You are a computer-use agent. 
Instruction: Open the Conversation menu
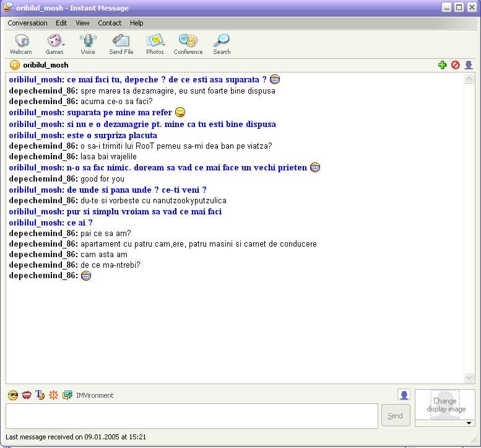[x=27, y=23]
